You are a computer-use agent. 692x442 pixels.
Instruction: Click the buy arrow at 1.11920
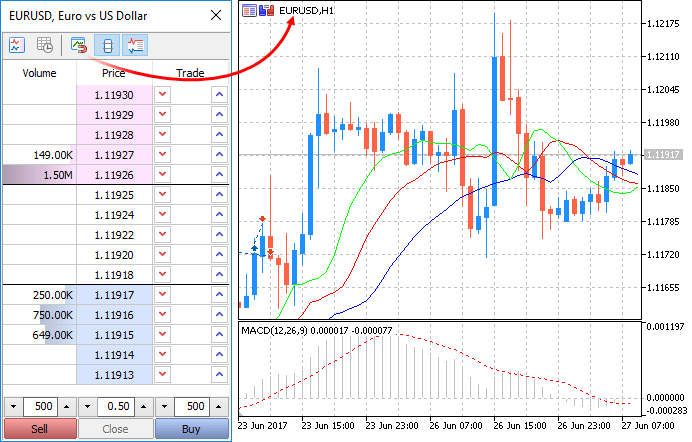coord(219,254)
